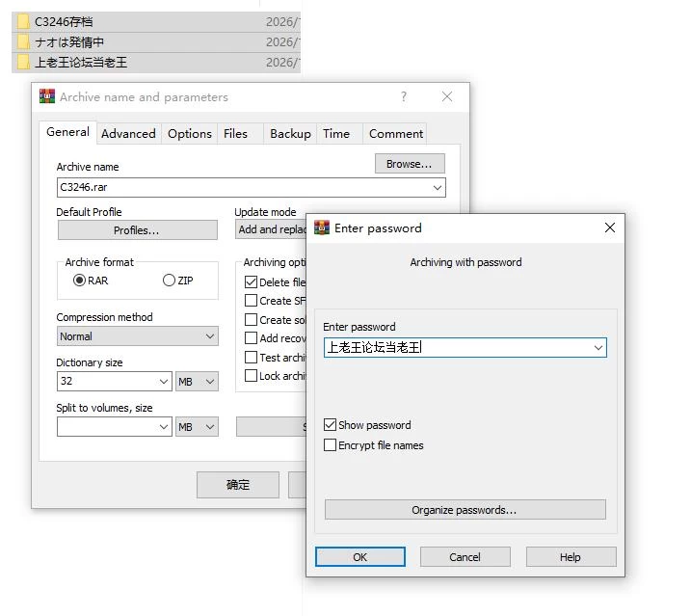Click OK in the password dialog

tap(360, 557)
